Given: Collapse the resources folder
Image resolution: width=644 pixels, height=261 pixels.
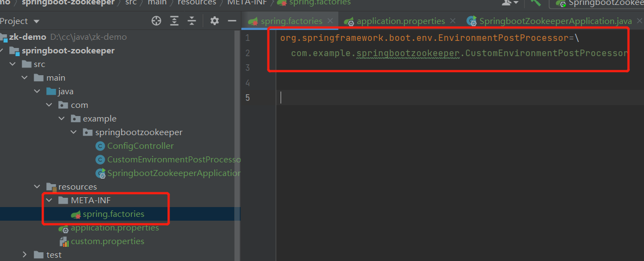Looking at the screenshot, I should coord(38,186).
